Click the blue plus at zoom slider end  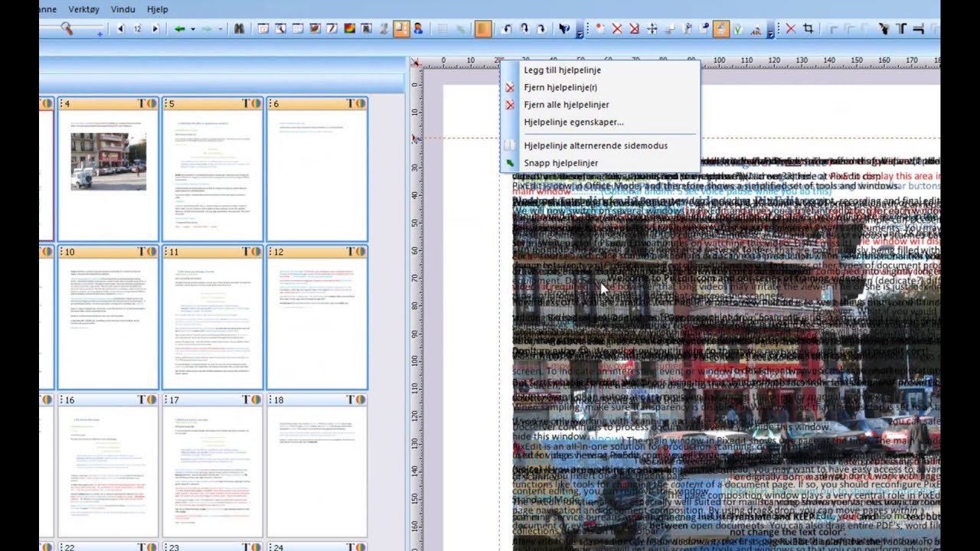[x=100, y=34]
